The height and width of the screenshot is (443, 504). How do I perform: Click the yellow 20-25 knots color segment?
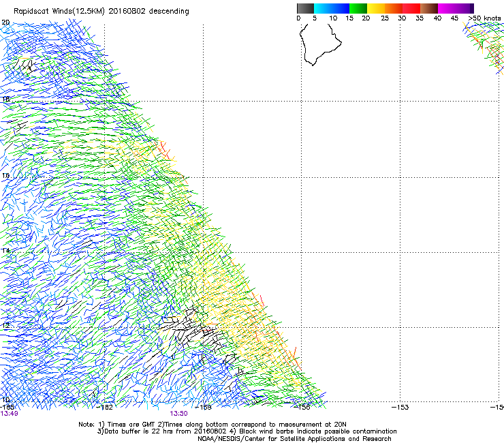(x=376, y=8)
